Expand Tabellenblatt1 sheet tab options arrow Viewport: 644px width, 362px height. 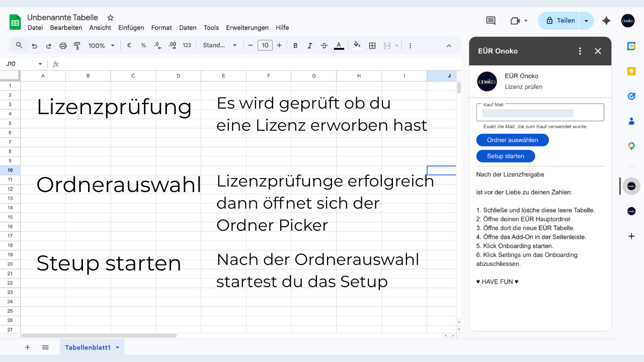118,347
